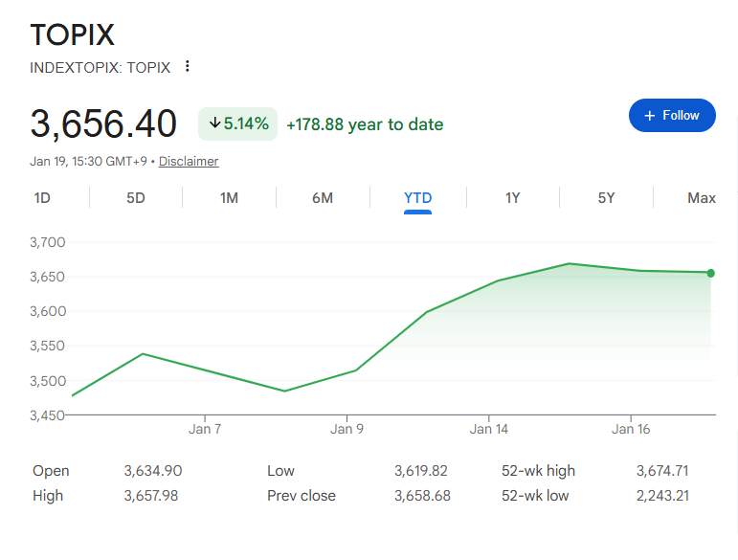Viewport: 738px width, 560px height.
Task: Click the Prev close value 3,658.68
Action: (x=422, y=496)
